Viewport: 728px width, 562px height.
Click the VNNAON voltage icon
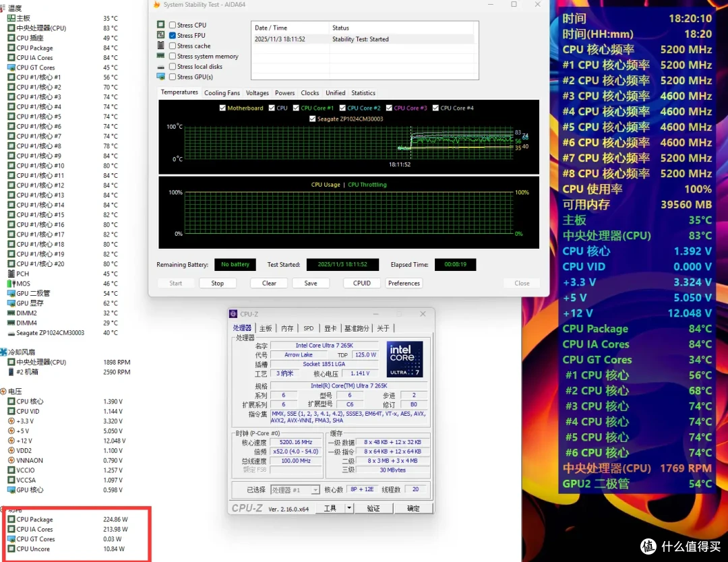coord(11,460)
